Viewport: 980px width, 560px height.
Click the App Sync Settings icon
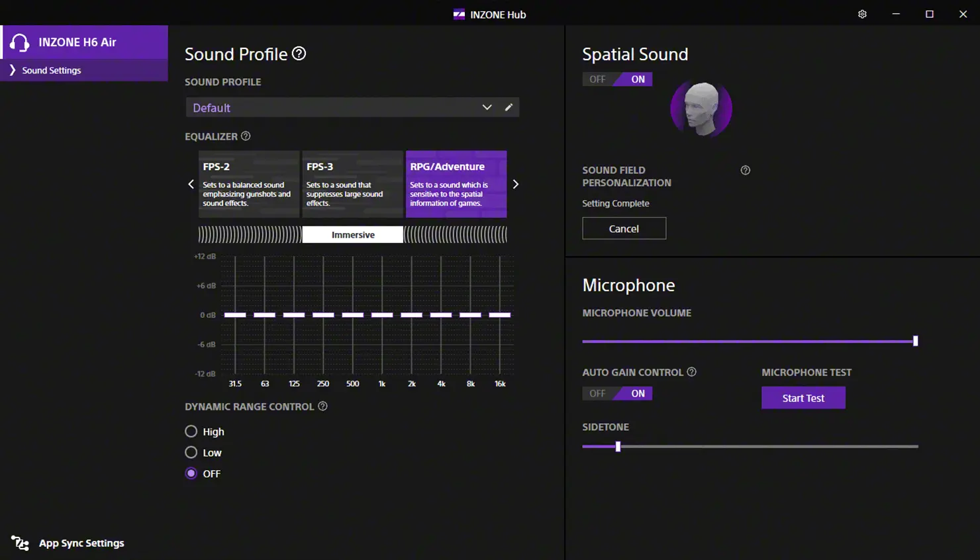pos(20,543)
